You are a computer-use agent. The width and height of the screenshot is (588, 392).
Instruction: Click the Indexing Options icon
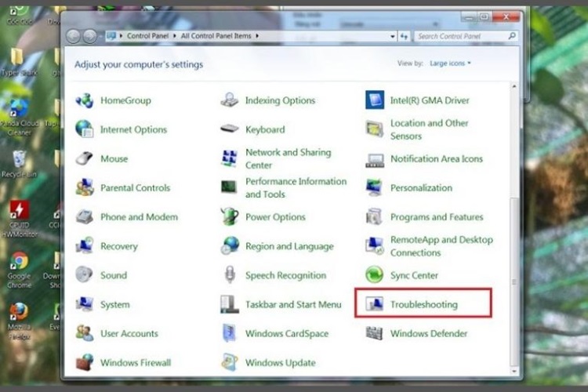point(229,100)
